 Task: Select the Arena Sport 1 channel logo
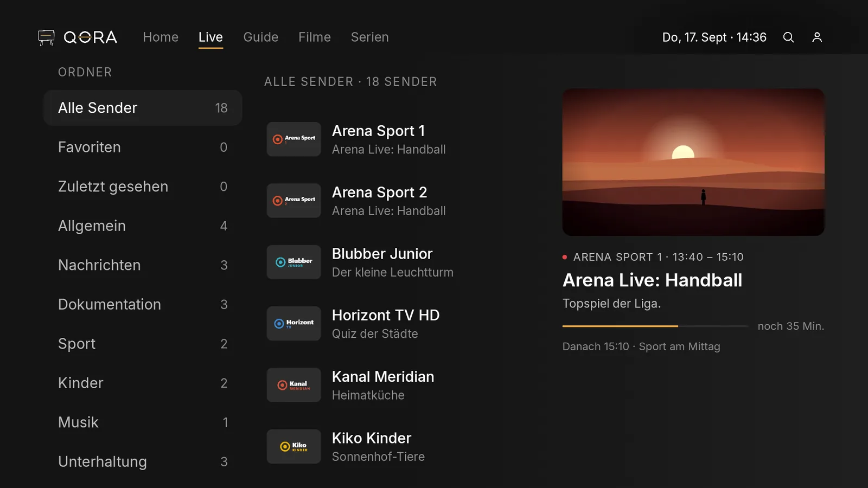(x=293, y=139)
